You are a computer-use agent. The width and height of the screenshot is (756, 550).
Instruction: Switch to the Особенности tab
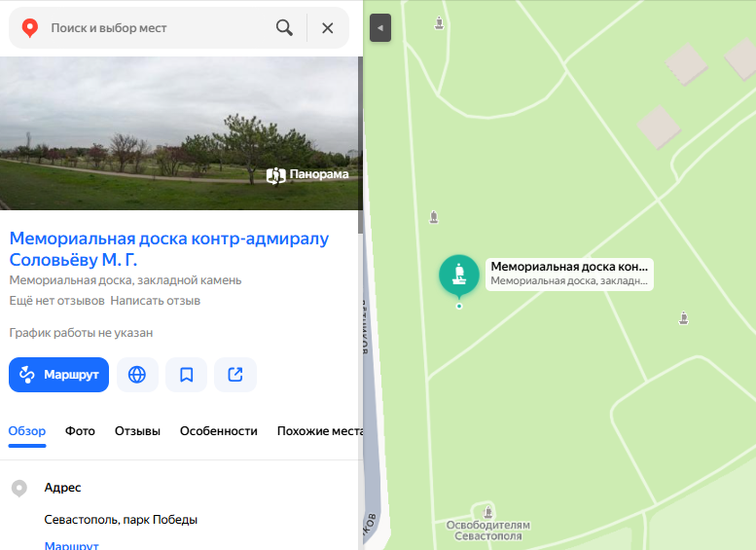[x=218, y=431]
